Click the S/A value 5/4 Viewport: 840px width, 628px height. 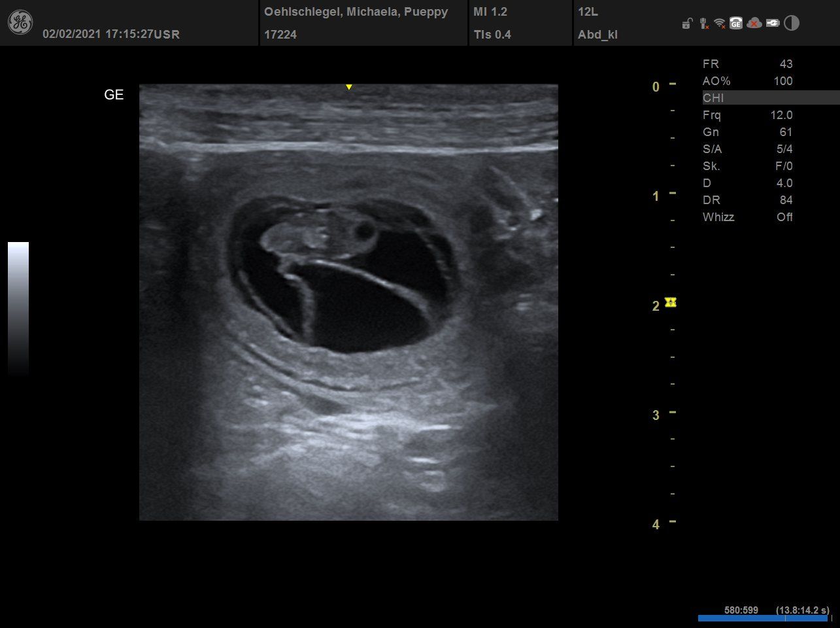click(784, 149)
